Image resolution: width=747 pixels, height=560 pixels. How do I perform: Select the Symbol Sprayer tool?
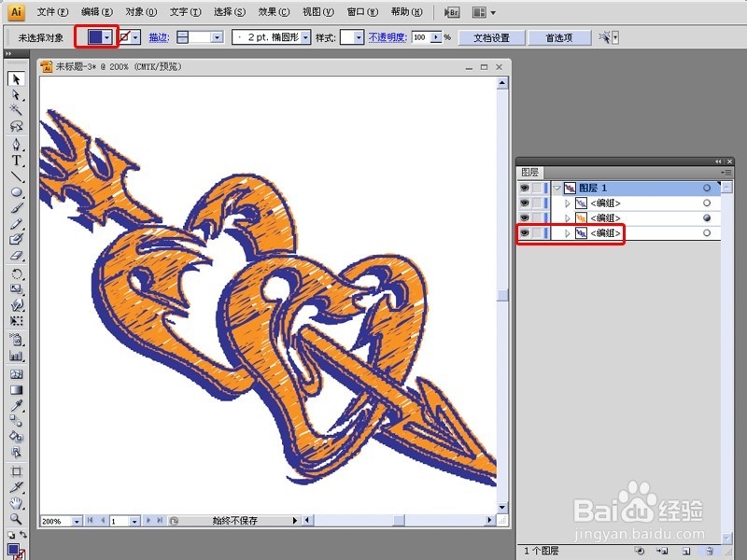(x=16, y=340)
